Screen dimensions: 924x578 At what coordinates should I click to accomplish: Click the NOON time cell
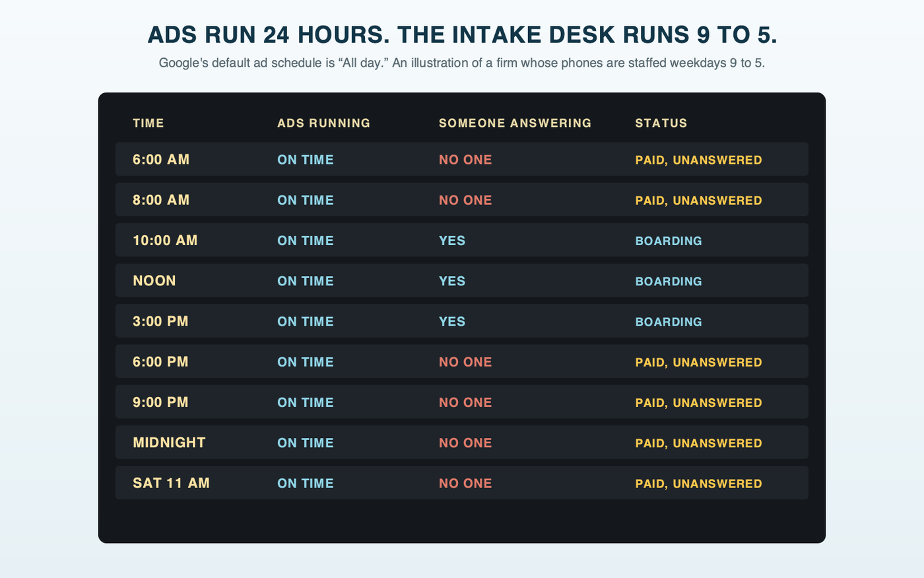coord(154,281)
